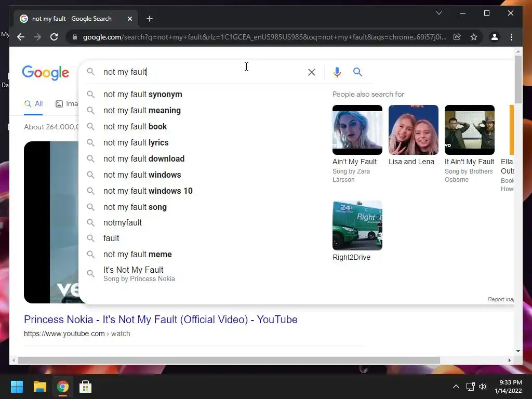Click the vertical scrollbar thumb

tap(518, 79)
